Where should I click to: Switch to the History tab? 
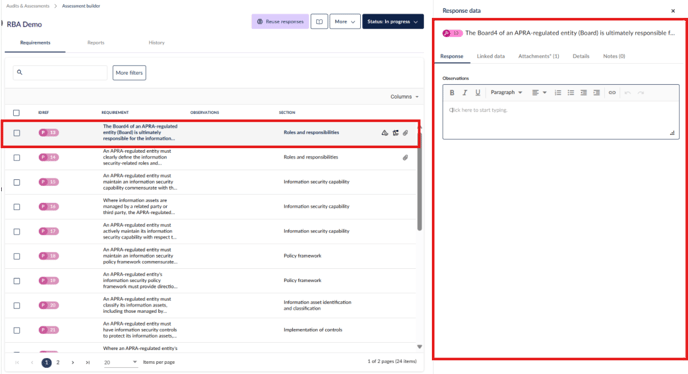(x=157, y=43)
